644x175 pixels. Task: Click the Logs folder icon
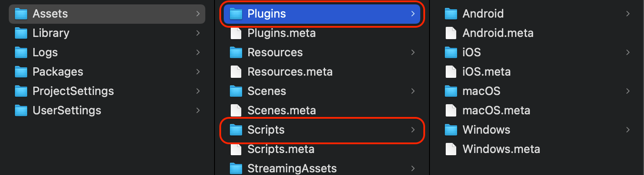tap(21, 52)
